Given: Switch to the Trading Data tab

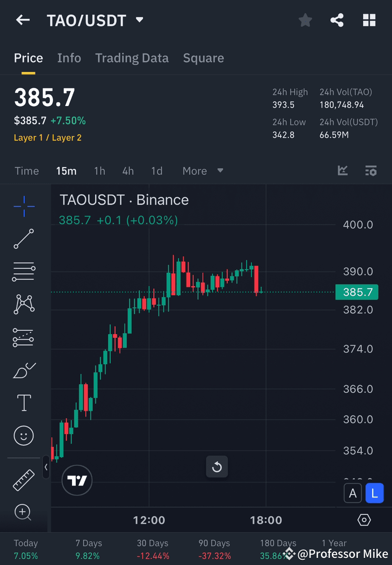Looking at the screenshot, I should click(132, 58).
